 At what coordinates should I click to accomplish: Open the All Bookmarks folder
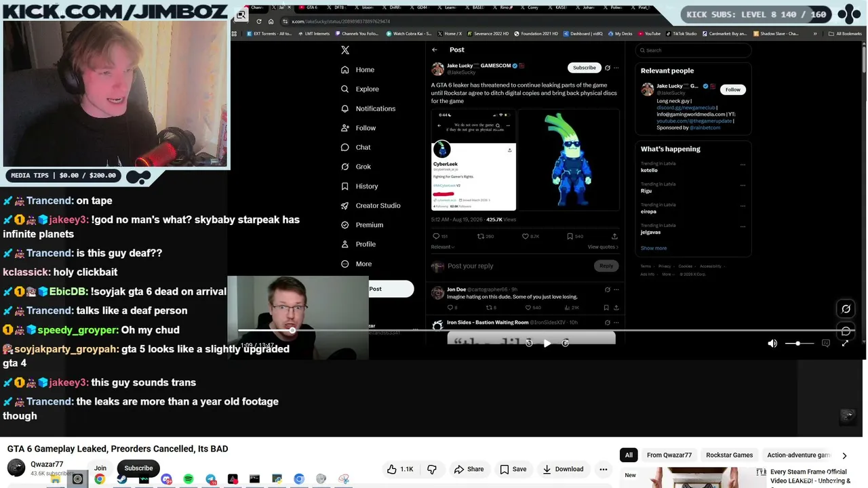click(845, 33)
